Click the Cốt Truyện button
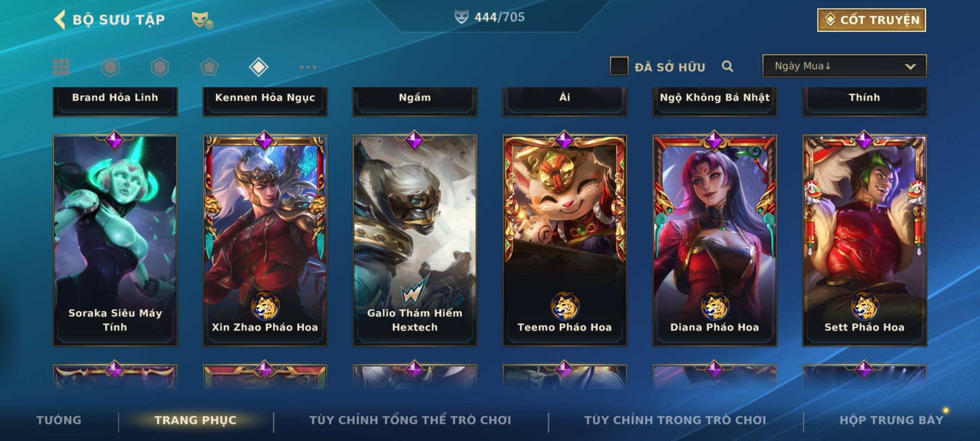The image size is (980, 441). pos(871,20)
